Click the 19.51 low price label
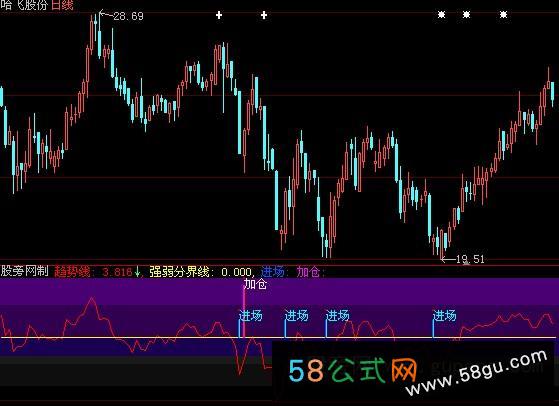Viewport: 559px width, 406px height. click(x=471, y=259)
